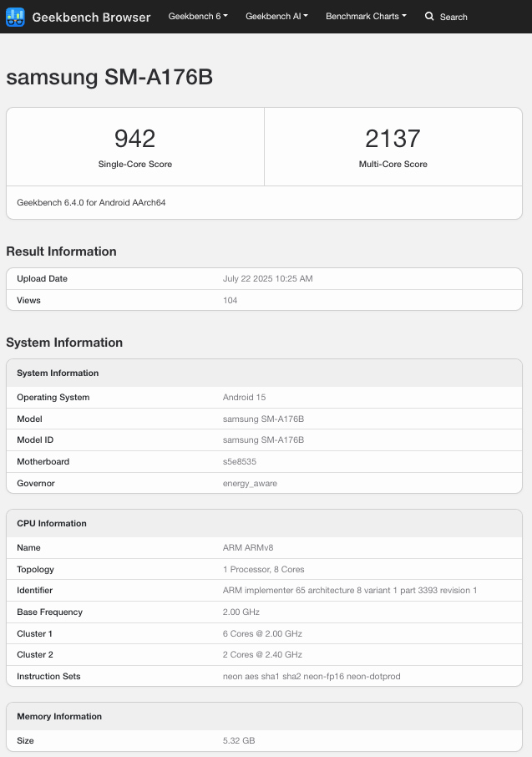Viewport: 532px width, 757px height.
Task: Click the Search field in navigation bar
Action: pos(455,17)
